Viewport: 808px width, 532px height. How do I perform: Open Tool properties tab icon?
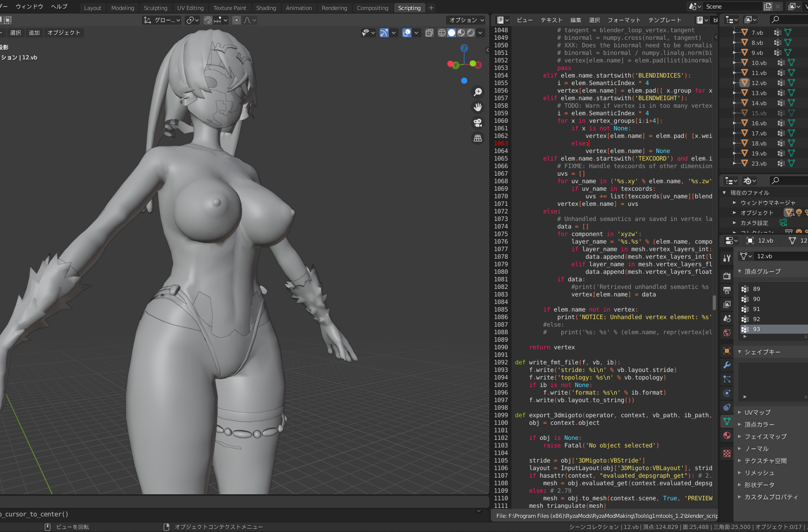tap(726, 258)
